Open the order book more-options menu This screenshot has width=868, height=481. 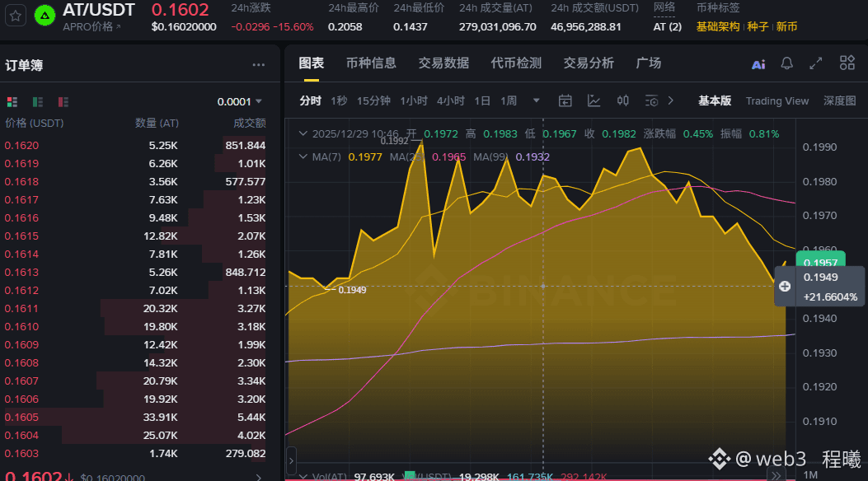click(x=259, y=65)
